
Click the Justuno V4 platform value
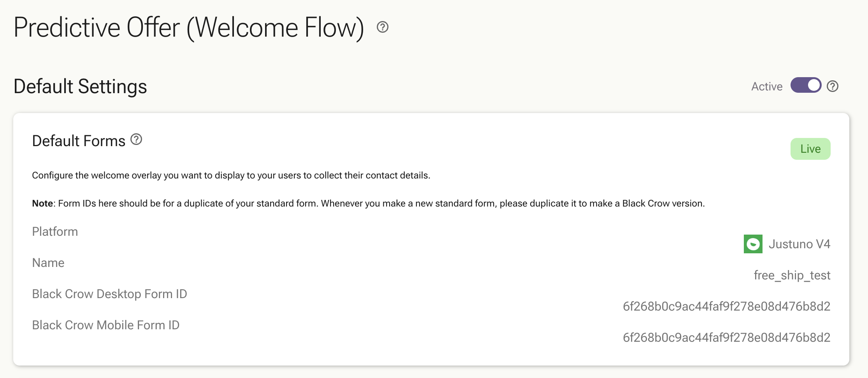coord(799,244)
